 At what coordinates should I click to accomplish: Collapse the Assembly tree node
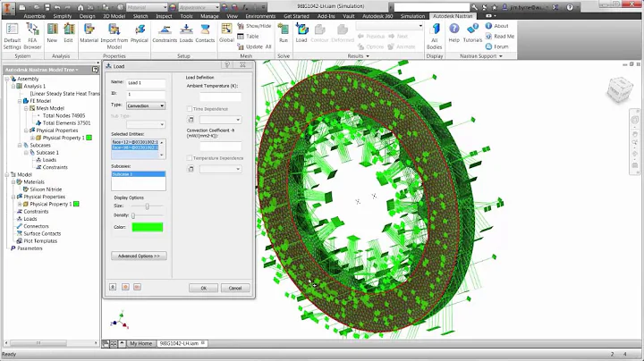(x=7, y=79)
